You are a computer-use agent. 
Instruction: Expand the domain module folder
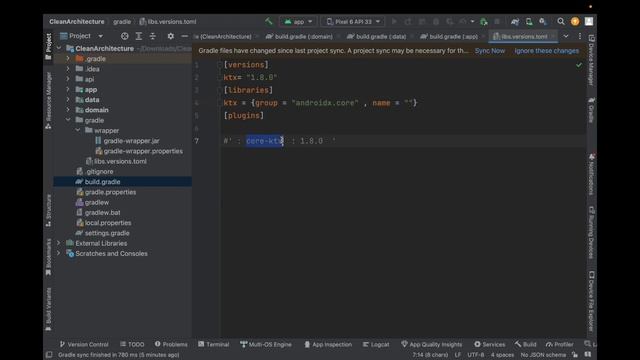click(x=68, y=110)
